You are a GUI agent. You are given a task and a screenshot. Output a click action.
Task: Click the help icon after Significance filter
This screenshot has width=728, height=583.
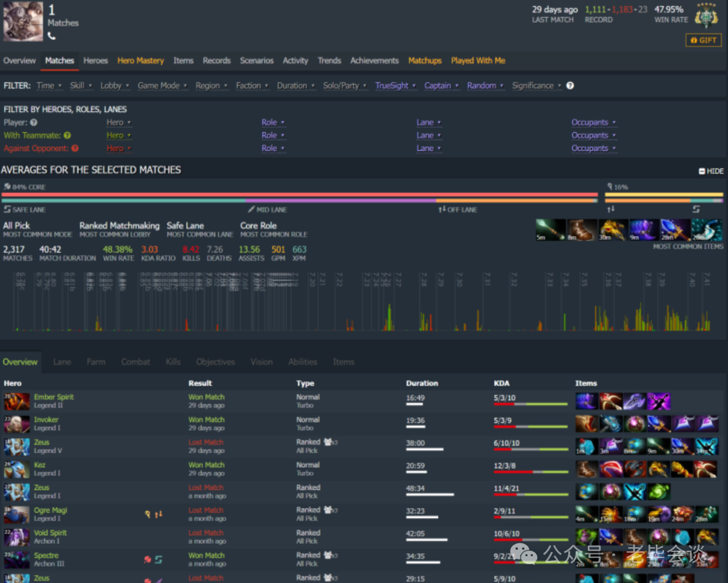click(570, 86)
